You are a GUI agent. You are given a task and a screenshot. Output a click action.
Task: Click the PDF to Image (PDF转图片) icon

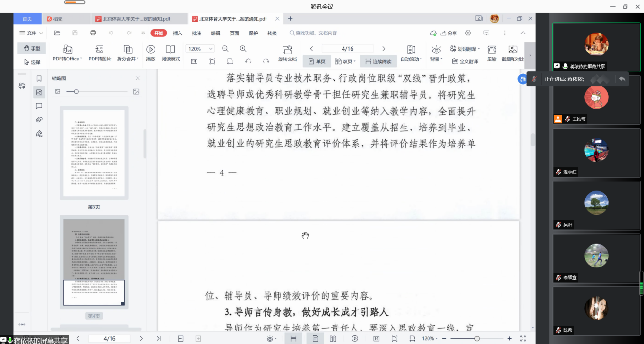tap(100, 50)
